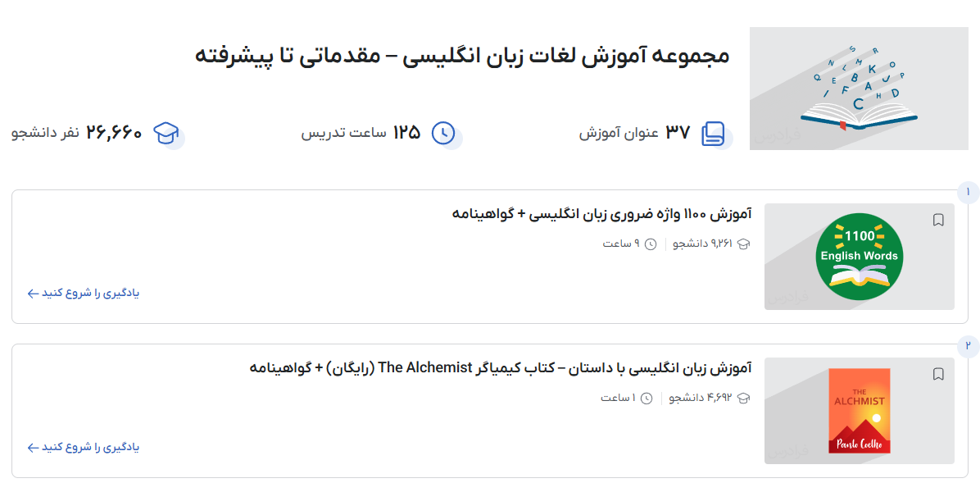
Task: Click the student cap icon in The Alchemist course
Action: click(744, 399)
